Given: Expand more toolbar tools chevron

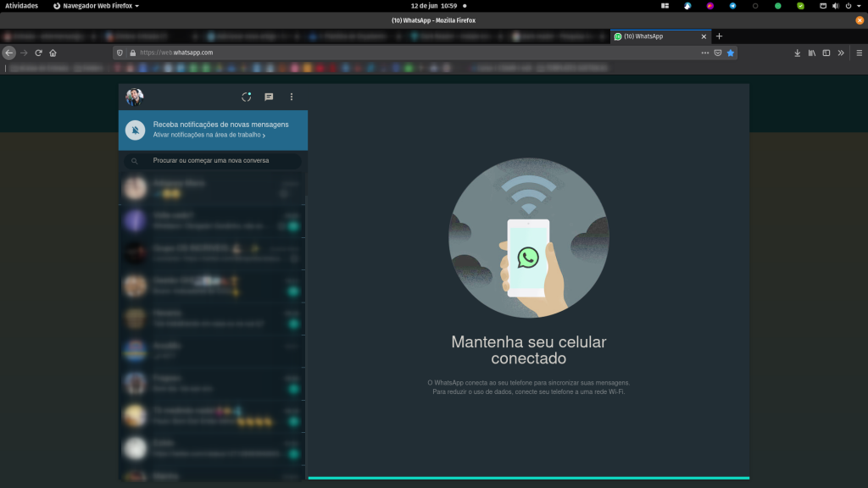Looking at the screenshot, I should [x=841, y=53].
